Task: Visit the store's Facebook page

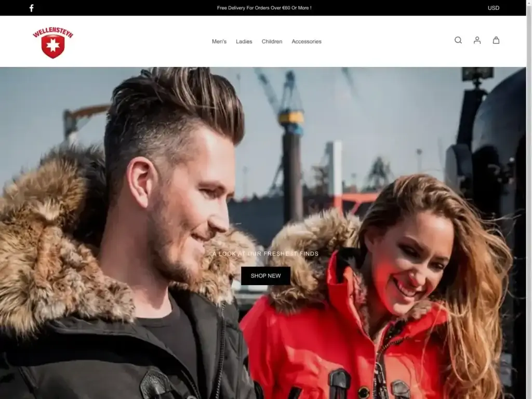Action: 31,8
